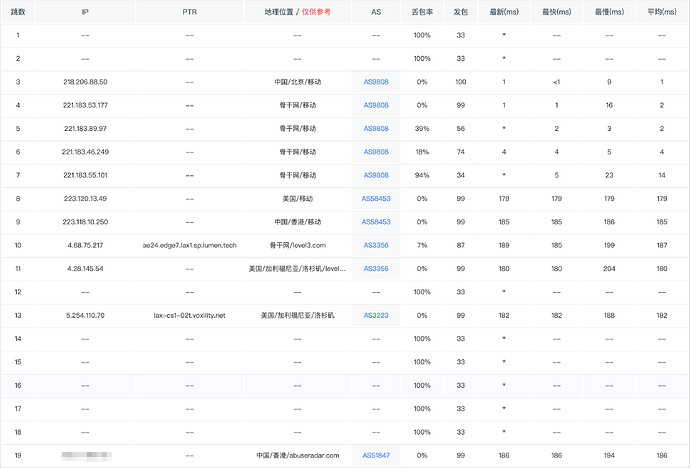
Task: Click slowest latency 194 in hop 19
Action: click(609, 455)
